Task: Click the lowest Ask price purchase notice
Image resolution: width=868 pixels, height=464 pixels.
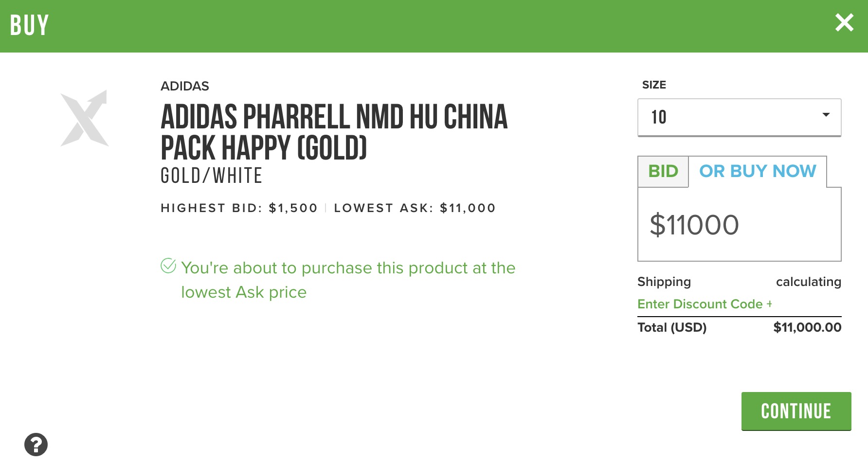Action: click(x=348, y=280)
